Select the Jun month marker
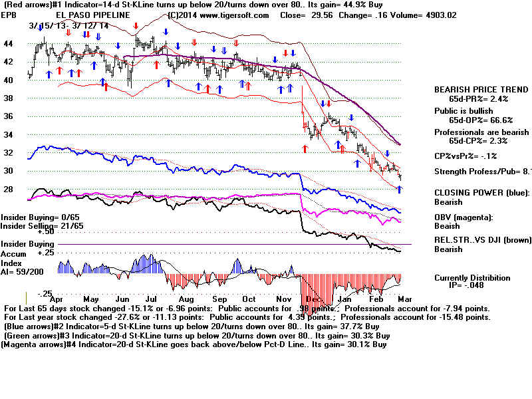 coord(122,299)
